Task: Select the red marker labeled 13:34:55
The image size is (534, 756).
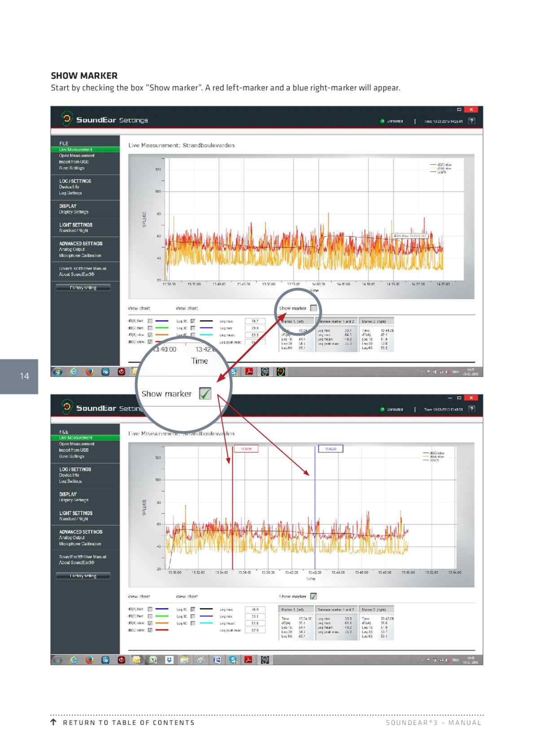Action: pos(246,448)
